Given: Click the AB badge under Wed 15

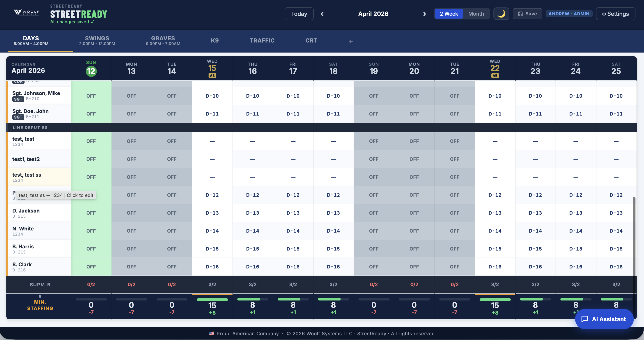Looking at the screenshot, I should [x=212, y=76].
